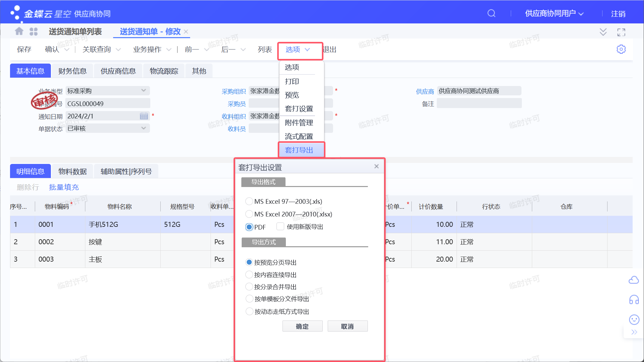The height and width of the screenshot is (362, 644).
Task: Click the 取消 button in export dialog
Action: [x=347, y=326]
